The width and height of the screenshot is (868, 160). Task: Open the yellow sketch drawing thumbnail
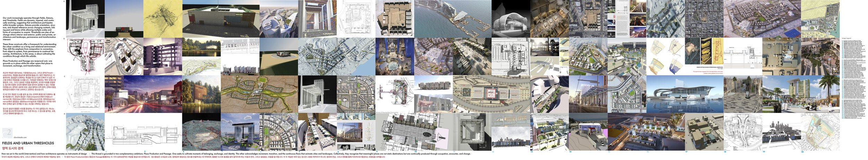162,18
